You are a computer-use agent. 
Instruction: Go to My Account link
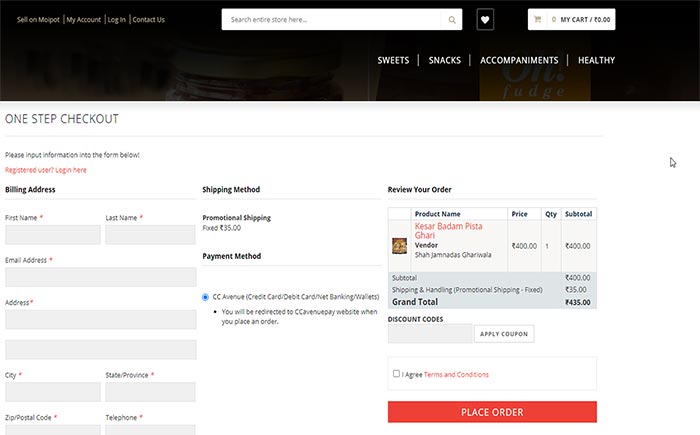tap(83, 20)
